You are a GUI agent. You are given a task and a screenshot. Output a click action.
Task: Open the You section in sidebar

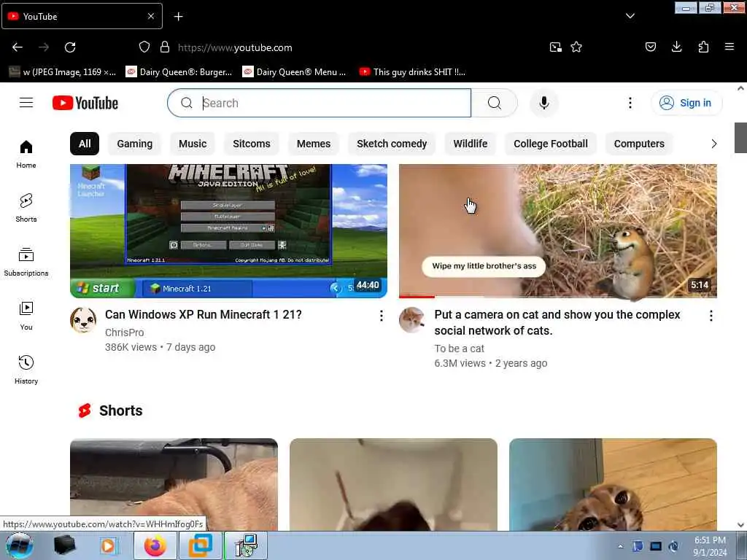[26, 316]
